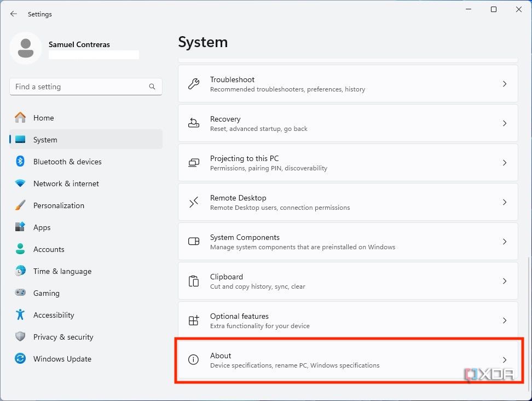This screenshot has height=401, width=532.
Task: Click the Find a setting box
Action: [x=86, y=87]
